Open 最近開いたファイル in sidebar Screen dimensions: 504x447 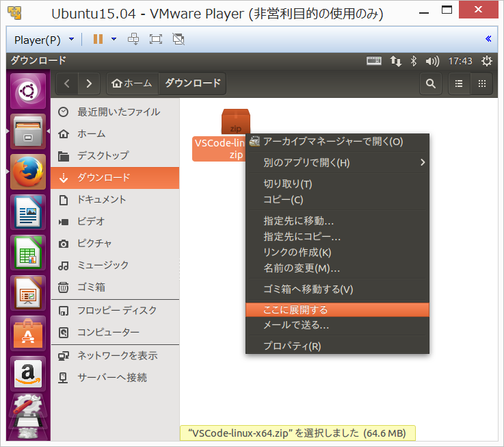tap(115, 112)
